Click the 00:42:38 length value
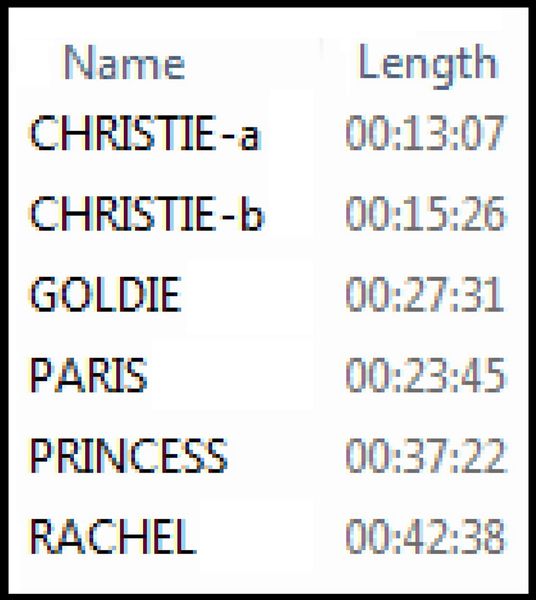The height and width of the screenshot is (600, 536). 425,536
